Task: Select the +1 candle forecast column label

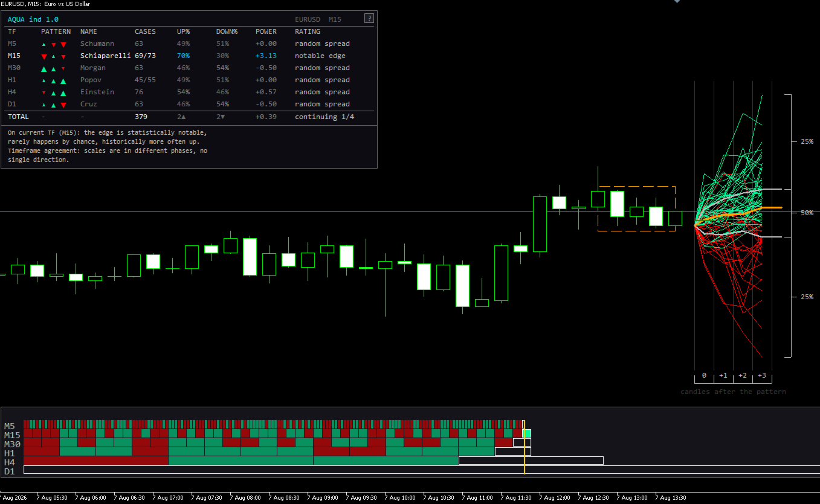Action: click(723, 376)
